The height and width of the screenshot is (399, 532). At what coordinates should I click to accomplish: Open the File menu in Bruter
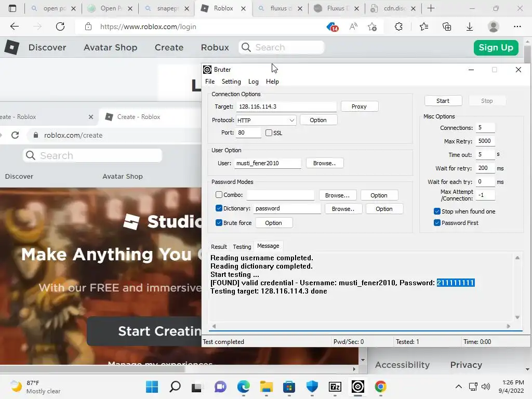pyautogui.click(x=210, y=82)
